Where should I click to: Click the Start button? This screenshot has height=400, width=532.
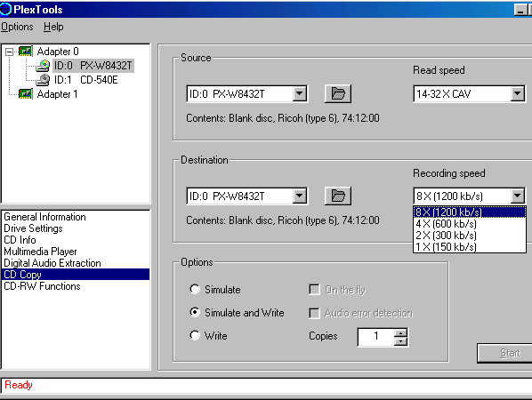(504, 353)
